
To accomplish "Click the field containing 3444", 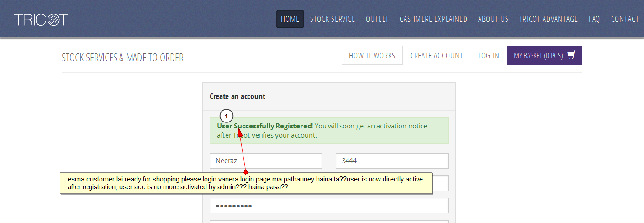I will pos(391,161).
